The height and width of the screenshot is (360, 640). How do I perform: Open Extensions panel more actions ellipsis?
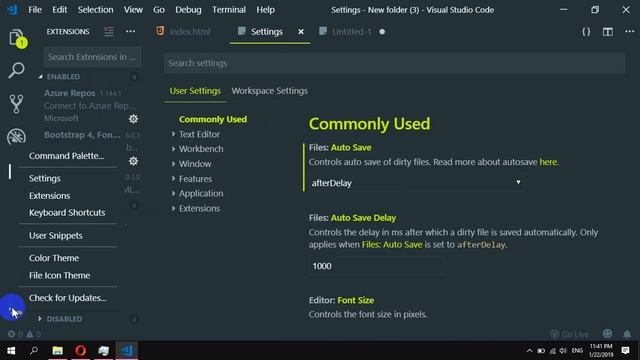coord(130,31)
